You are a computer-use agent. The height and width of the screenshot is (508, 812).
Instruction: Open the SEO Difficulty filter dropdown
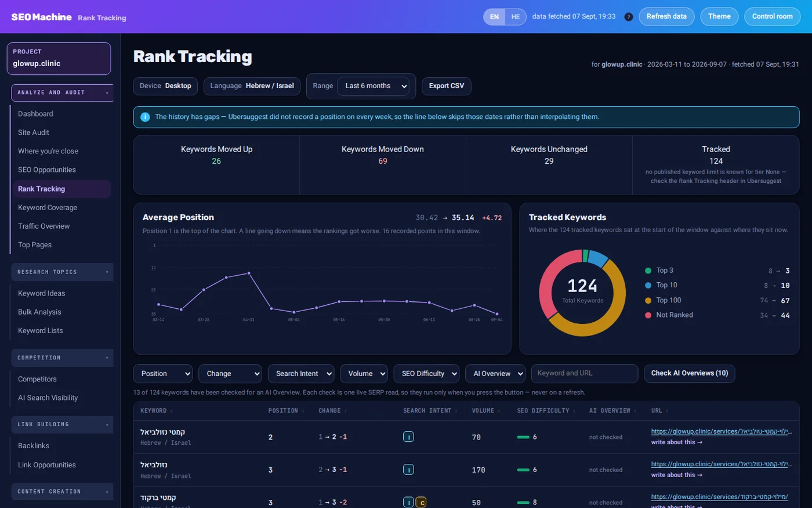point(426,374)
